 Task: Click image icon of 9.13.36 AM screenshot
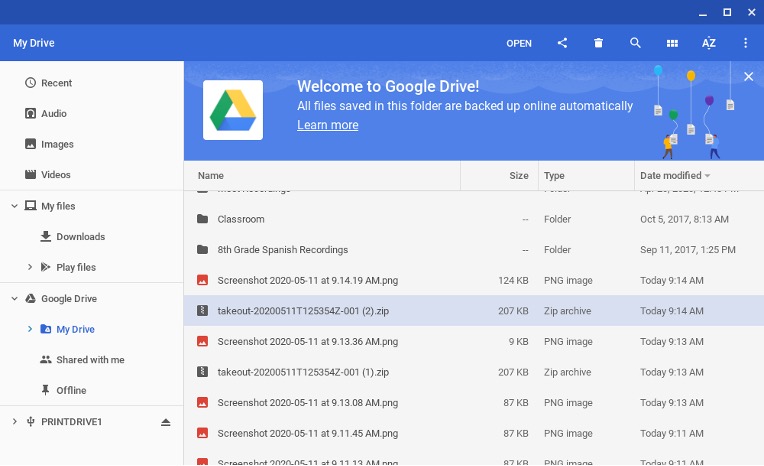point(202,341)
